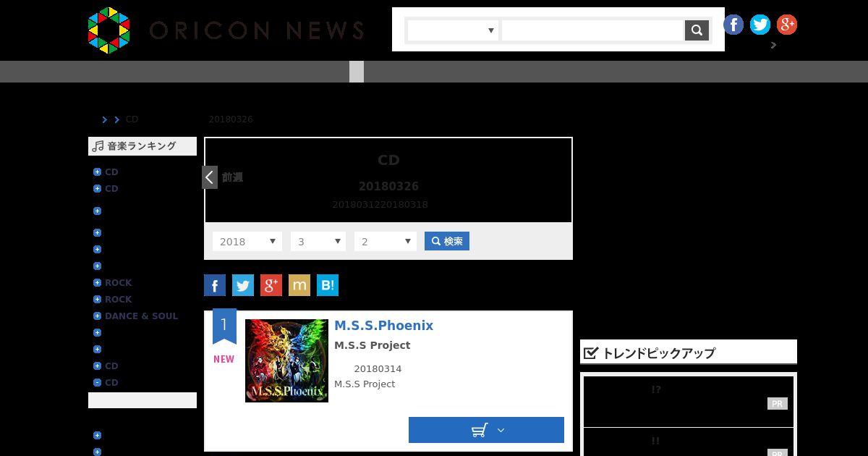Open Twitter icon in header

[760, 25]
